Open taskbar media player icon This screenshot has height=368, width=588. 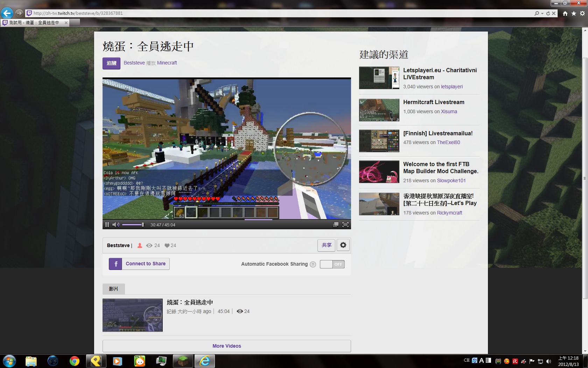tap(118, 361)
